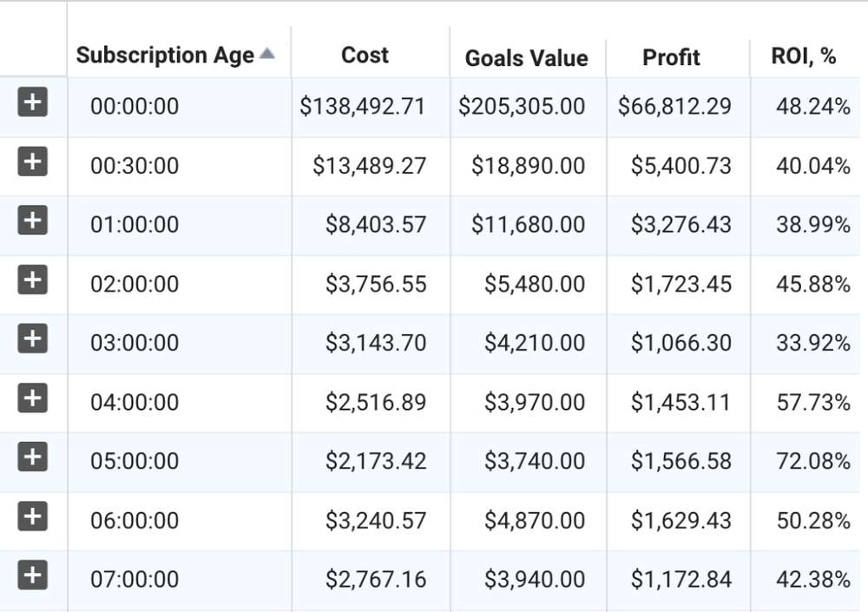Viewport: 868px width, 612px height.
Task: Click plus icon beside 03:00:00 row
Action: click(x=32, y=339)
